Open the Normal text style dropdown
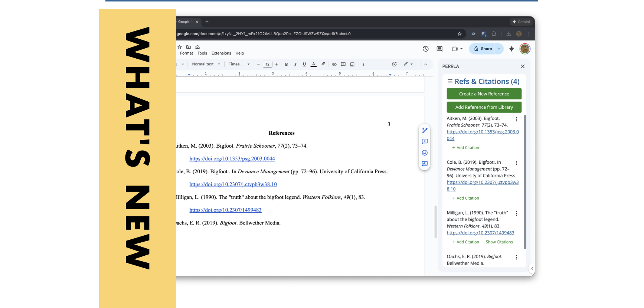This screenshot has height=308, width=644. point(206,64)
